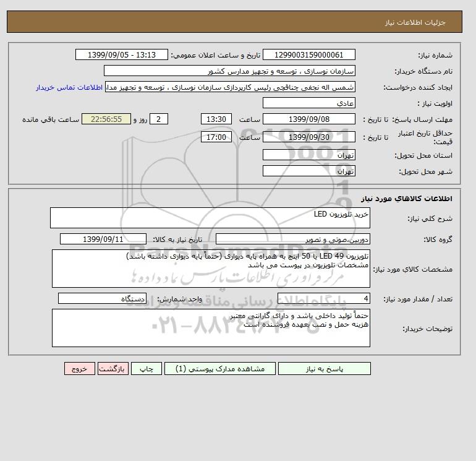Click the شماره نیاز label
Image resolution: width=476 pixels, height=461 pixels.
click(435, 55)
